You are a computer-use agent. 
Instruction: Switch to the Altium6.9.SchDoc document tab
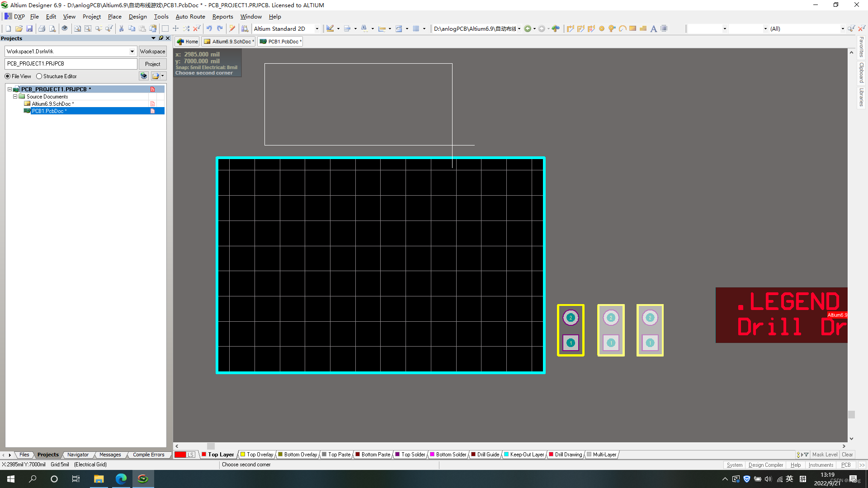click(228, 42)
